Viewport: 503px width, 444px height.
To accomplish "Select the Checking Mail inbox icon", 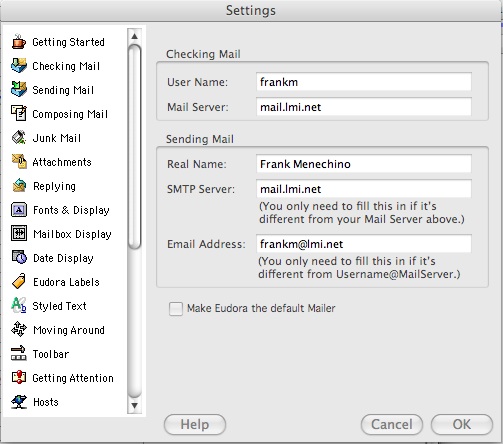I will coord(19,66).
